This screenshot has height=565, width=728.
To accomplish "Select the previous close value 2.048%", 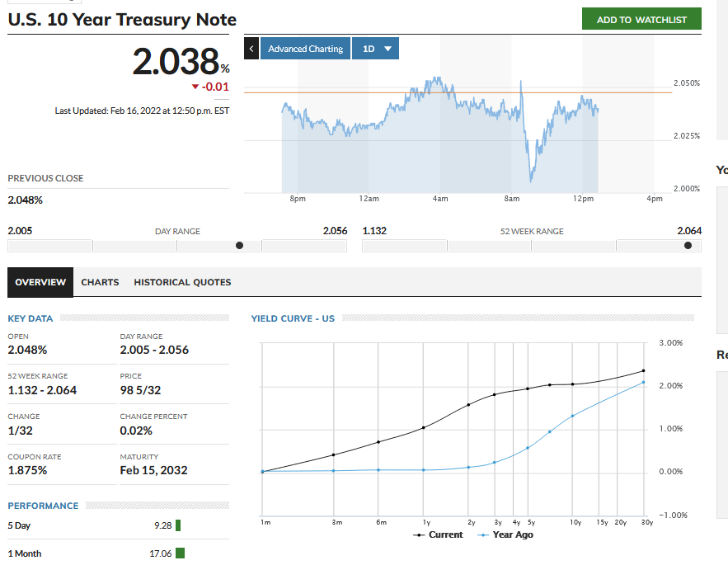I will tap(25, 200).
